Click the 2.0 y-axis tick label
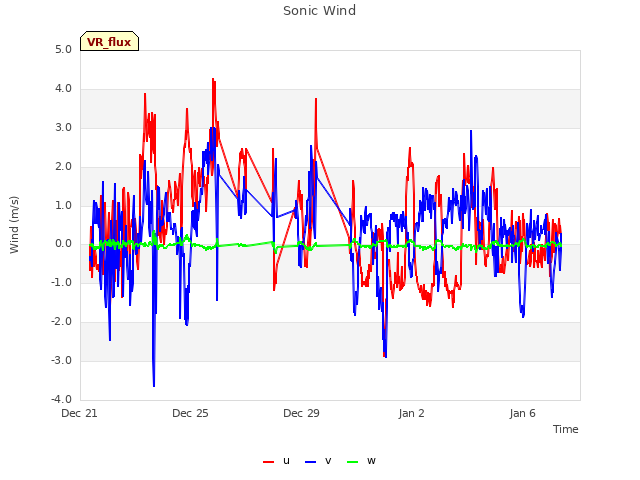The image size is (640, 480). pos(63,167)
